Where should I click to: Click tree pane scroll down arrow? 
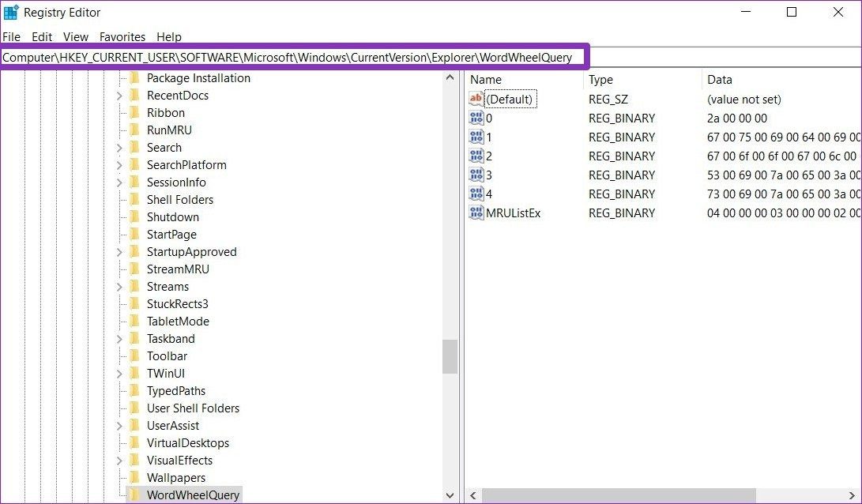[450, 495]
